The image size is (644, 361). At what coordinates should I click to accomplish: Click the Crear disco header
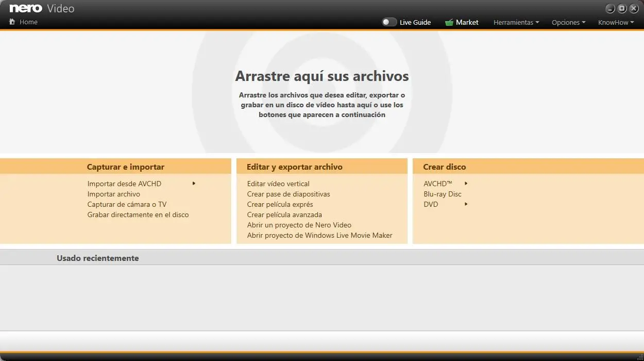coord(444,167)
